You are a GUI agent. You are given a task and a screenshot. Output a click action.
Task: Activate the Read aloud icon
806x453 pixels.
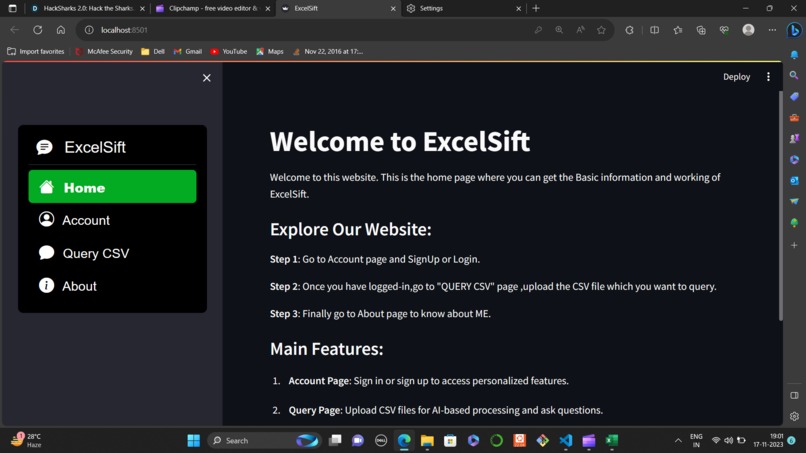coord(580,30)
